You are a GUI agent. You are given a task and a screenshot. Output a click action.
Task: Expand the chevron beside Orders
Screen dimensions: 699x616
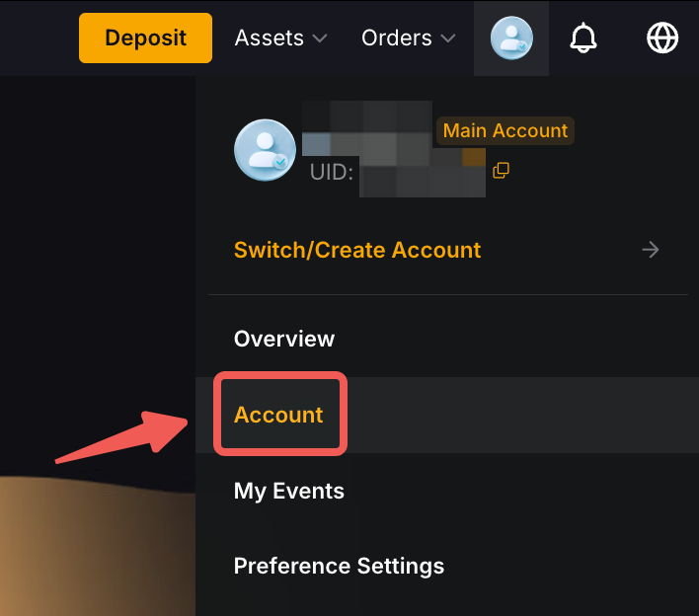point(447,39)
